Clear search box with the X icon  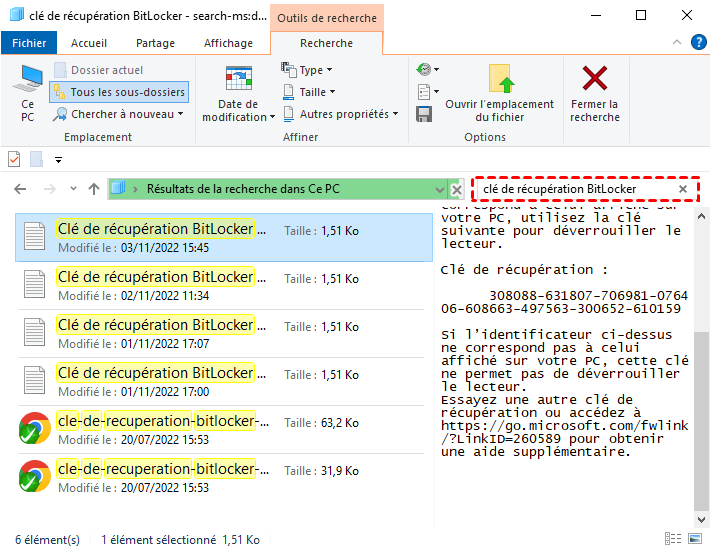point(683,189)
